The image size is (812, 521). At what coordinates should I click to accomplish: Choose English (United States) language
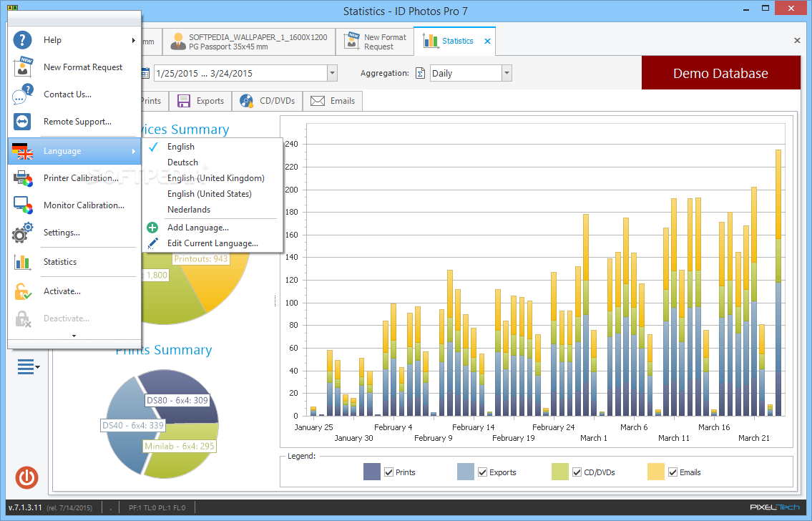[x=212, y=194]
